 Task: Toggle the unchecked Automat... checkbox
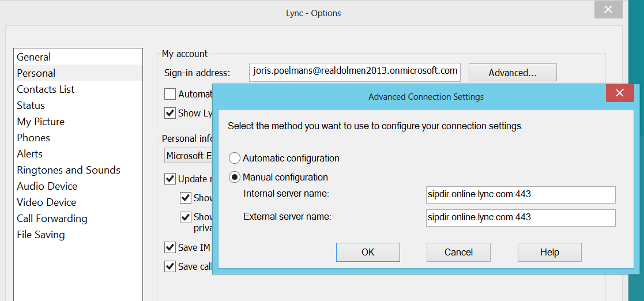pos(170,94)
